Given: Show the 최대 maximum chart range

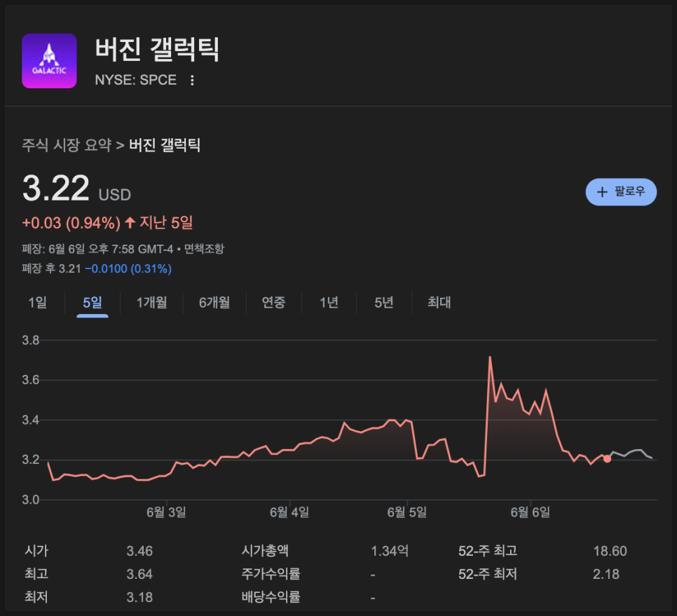Looking at the screenshot, I should coord(439,302).
